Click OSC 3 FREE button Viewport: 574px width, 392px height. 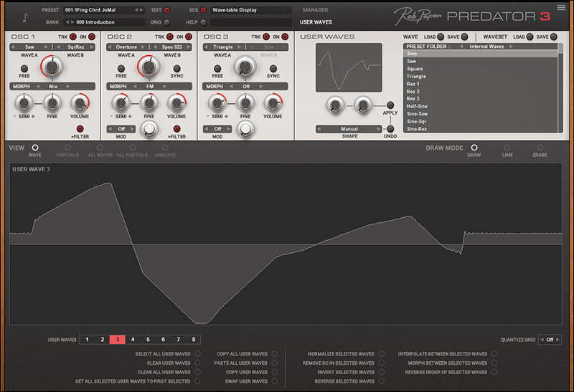(x=217, y=68)
